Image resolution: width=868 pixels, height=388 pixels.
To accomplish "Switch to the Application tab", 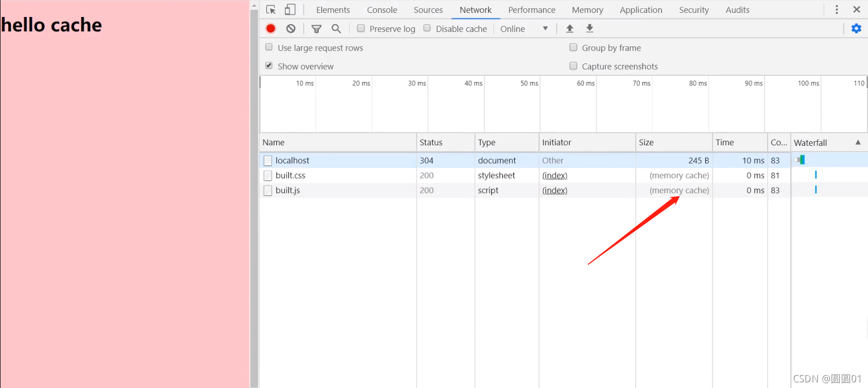I will coord(641,10).
